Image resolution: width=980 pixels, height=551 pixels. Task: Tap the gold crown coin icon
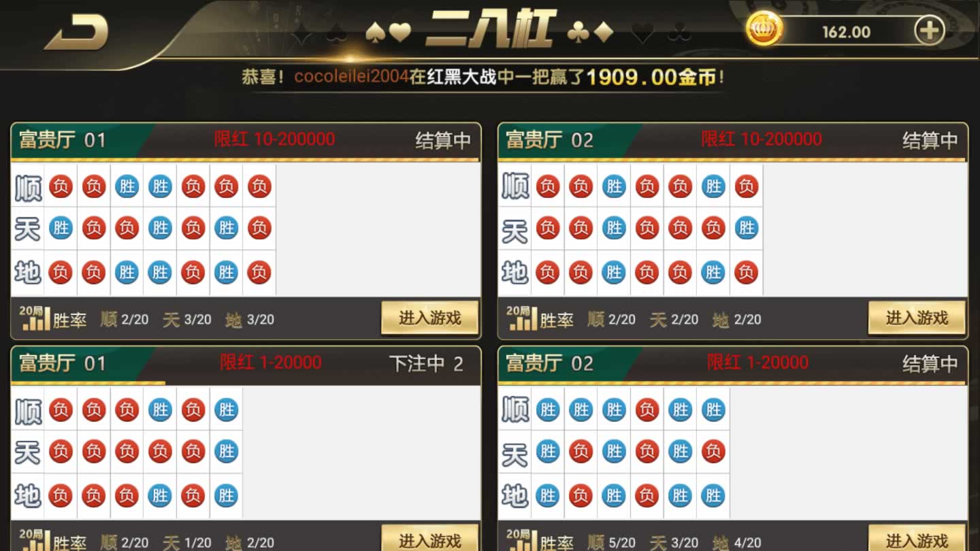(764, 29)
